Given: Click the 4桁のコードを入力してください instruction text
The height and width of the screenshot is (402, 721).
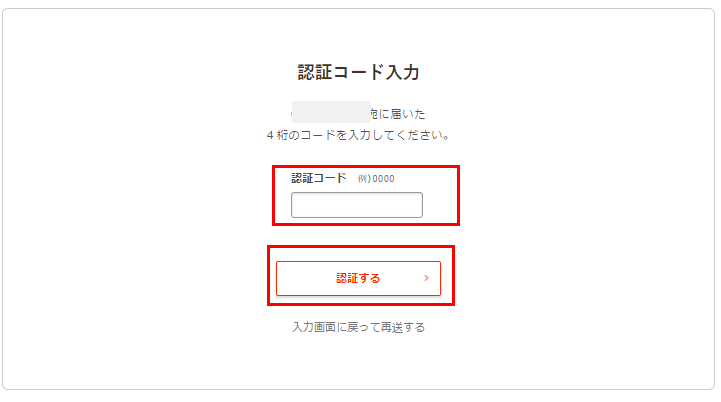Looking at the screenshot, I should click(358, 134).
